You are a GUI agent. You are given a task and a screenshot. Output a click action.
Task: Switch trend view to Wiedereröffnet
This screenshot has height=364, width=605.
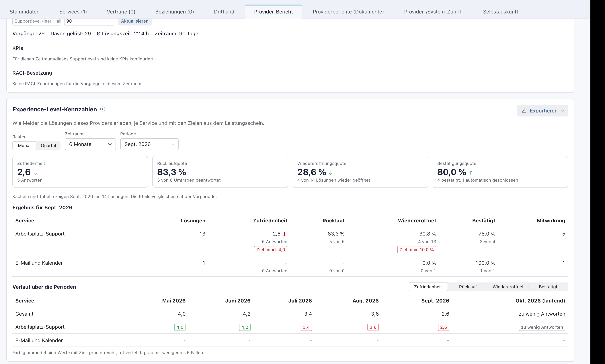pyautogui.click(x=508, y=287)
